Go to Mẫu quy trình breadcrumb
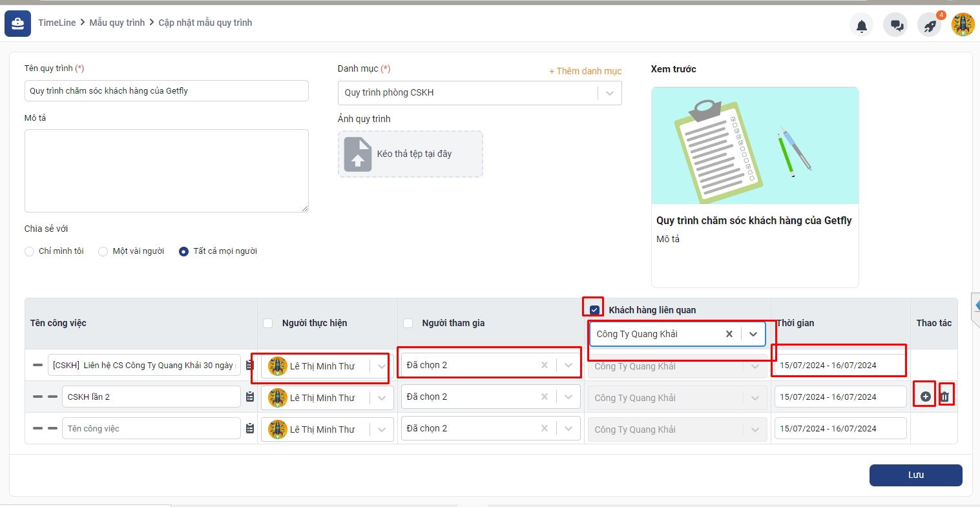Viewport: 980px width, 507px height. 117,23
